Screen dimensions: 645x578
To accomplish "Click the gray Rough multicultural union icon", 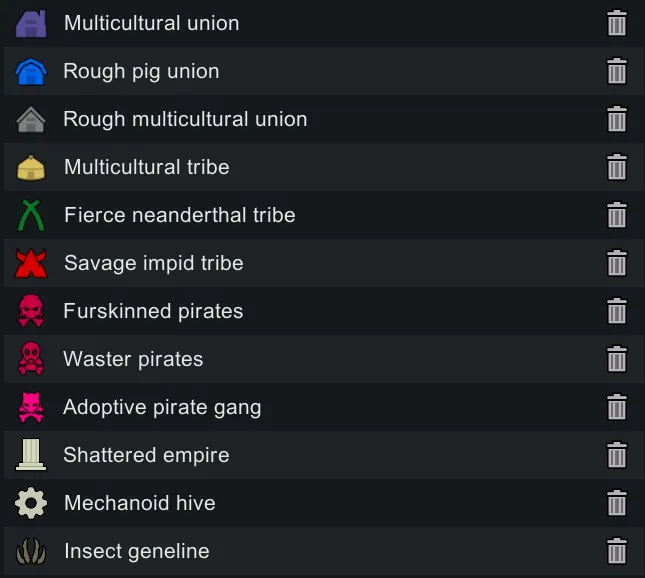I will 31,119.
